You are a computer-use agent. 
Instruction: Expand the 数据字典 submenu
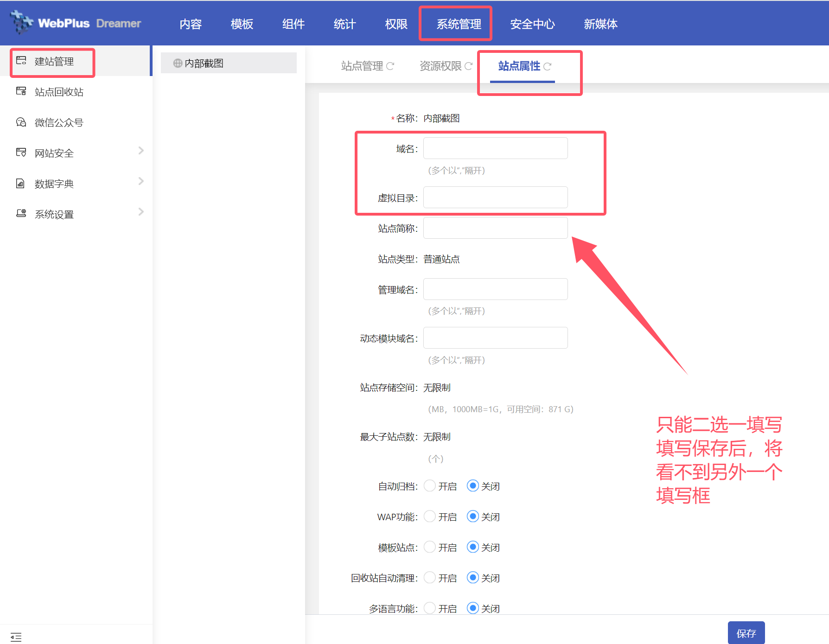click(x=141, y=181)
